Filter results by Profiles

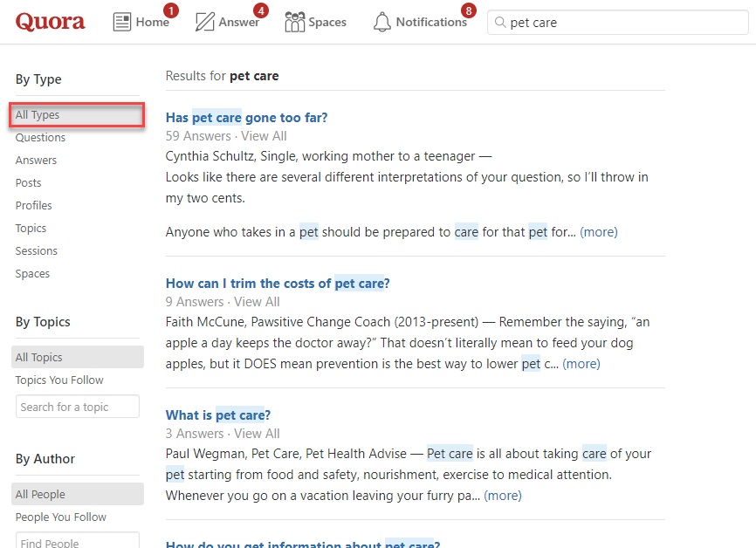pyautogui.click(x=34, y=205)
